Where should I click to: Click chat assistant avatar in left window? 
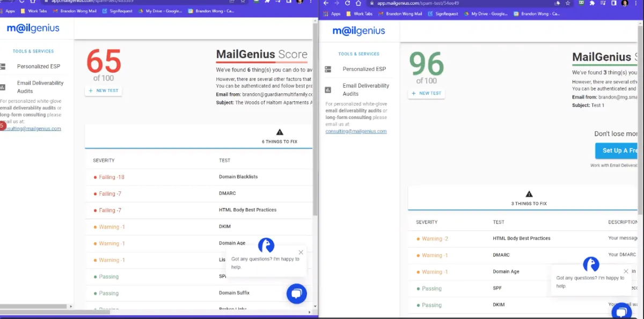click(x=266, y=246)
